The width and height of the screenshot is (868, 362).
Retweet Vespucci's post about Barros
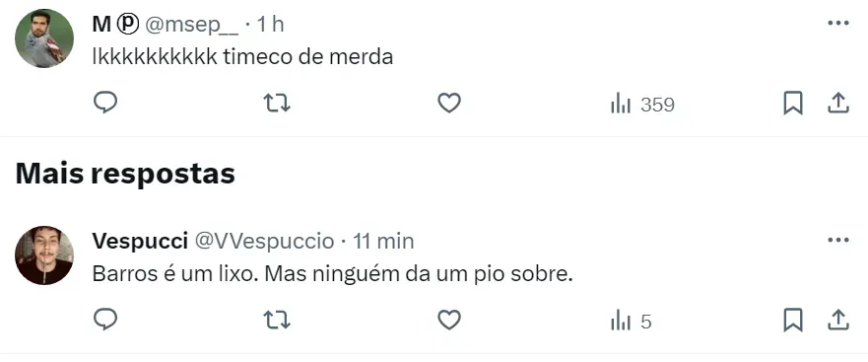277,320
